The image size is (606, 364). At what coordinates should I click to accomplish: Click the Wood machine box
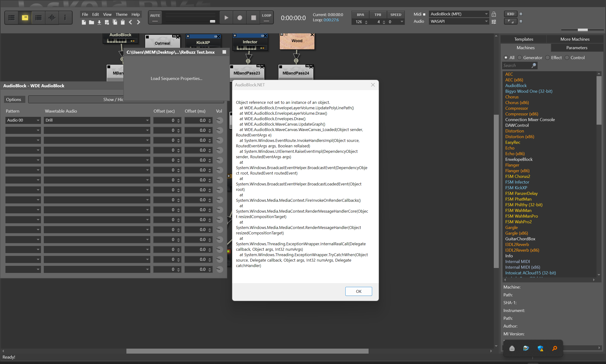[297, 41]
